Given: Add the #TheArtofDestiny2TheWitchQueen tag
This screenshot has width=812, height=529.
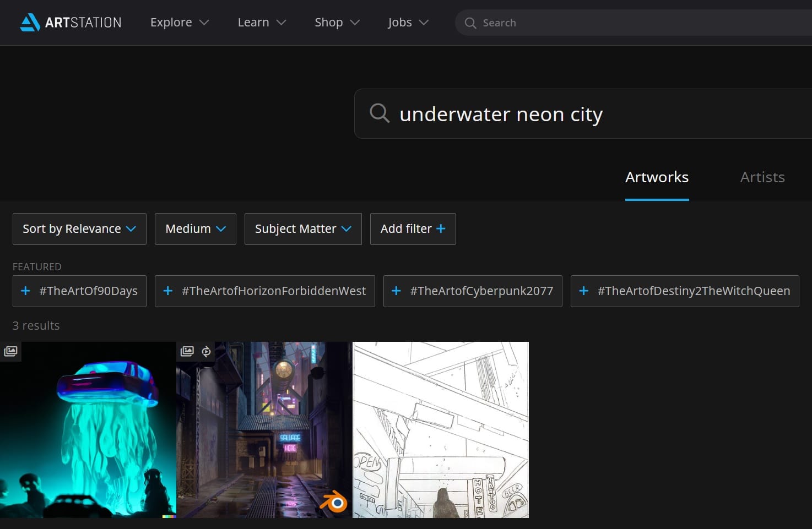Looking at the screenshot, I should [x=685, y=291].
